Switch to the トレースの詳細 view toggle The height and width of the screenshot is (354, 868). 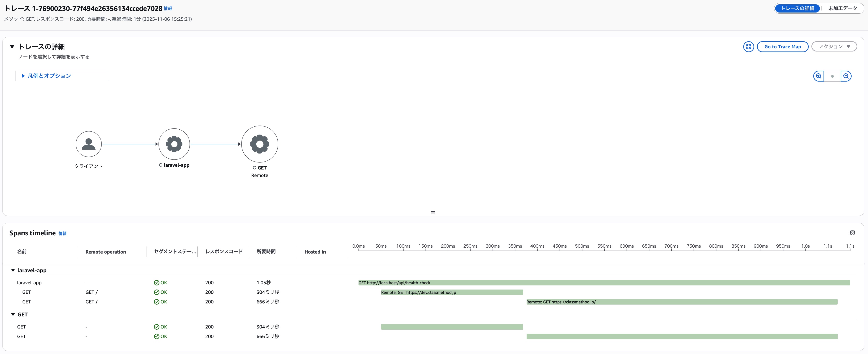[x=797, y=8]
